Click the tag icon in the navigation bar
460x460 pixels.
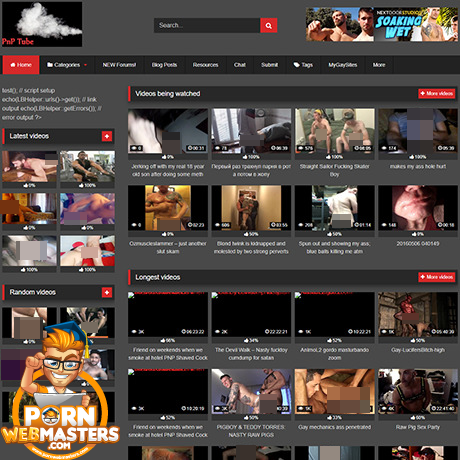296,65
